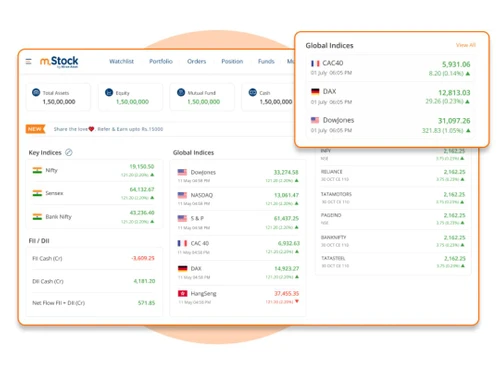Screen dimensions: 500x375
Task: Click the Total Assets card icon
Action: (x=36, y=92)
